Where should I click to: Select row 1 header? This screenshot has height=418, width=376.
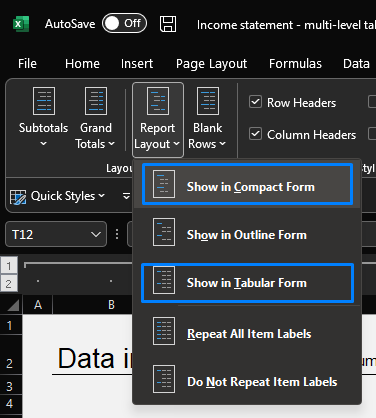(x=10, y=325)
